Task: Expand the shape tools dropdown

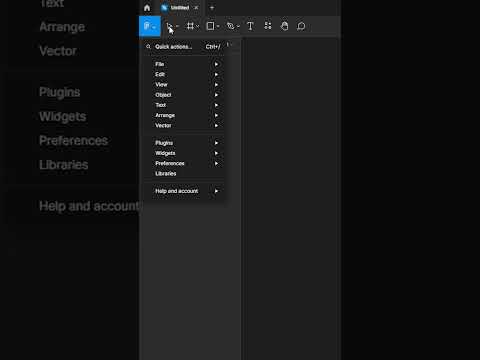Action: [x=218, y=26]
